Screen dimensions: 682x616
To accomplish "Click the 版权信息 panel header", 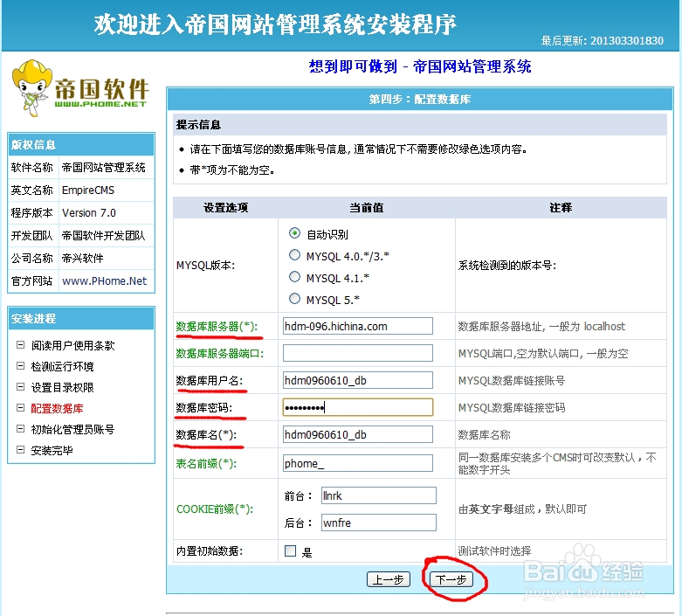I will [x=81, y=144].
